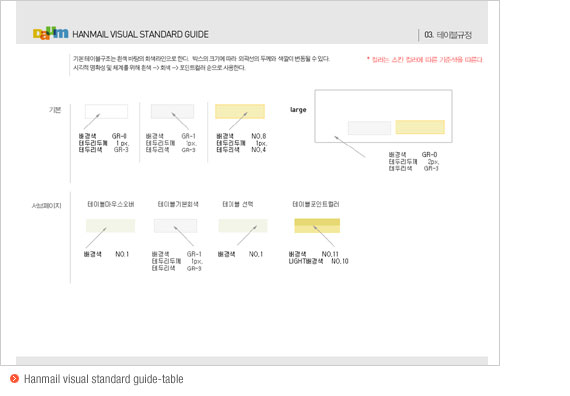570x396 pixels.
Task: Click the 기본 row label
Action: click(55, 109)
